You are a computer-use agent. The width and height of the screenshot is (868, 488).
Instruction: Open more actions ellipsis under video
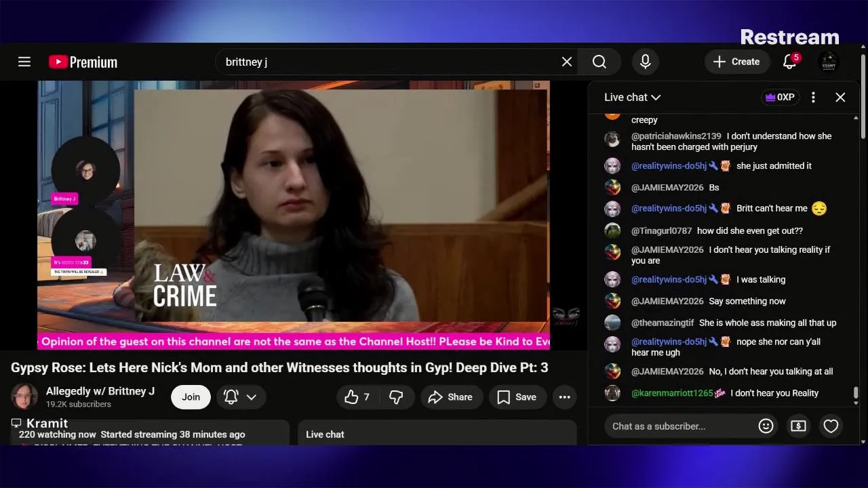[565, 397]
